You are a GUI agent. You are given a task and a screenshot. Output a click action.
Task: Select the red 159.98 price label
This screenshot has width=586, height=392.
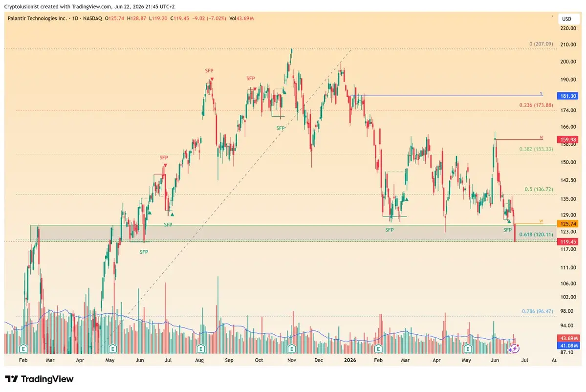coord(568,140)
